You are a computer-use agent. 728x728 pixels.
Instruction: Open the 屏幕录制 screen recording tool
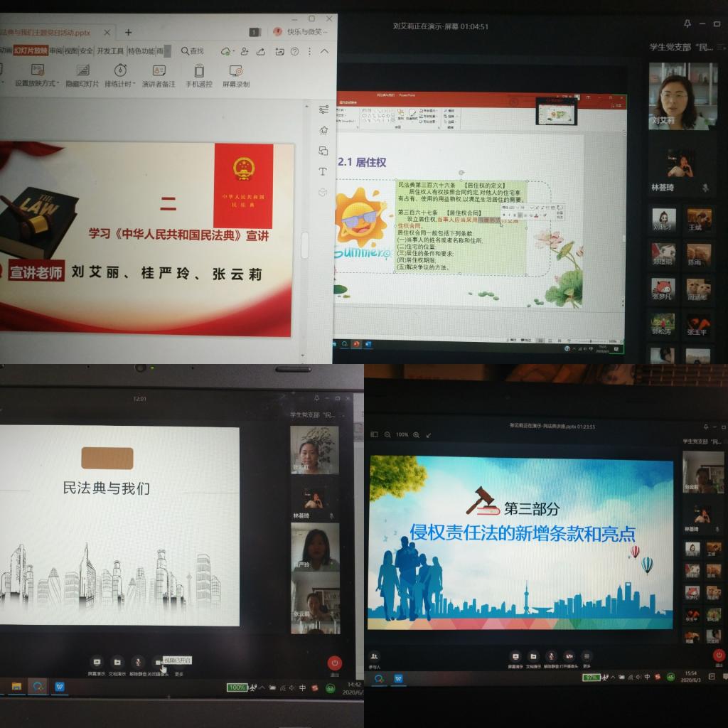point(236,75)
